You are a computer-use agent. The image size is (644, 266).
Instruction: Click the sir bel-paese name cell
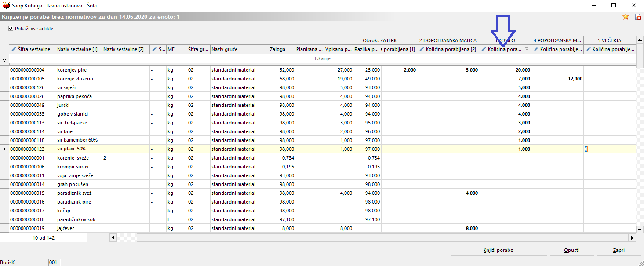click(x=79, y=123)
